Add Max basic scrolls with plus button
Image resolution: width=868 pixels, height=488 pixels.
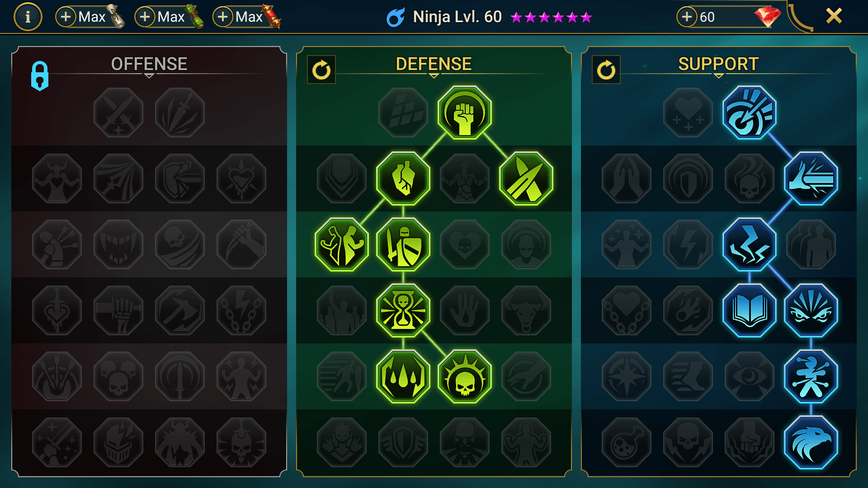click(x=66, y=17)
